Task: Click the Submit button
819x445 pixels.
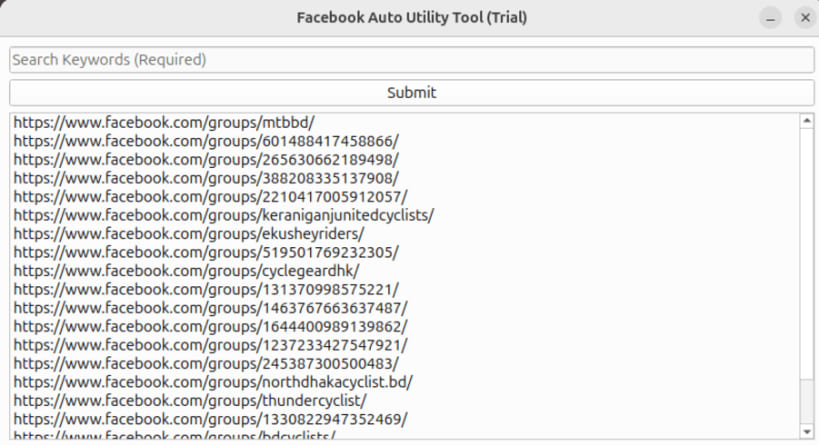Action: 412,92
